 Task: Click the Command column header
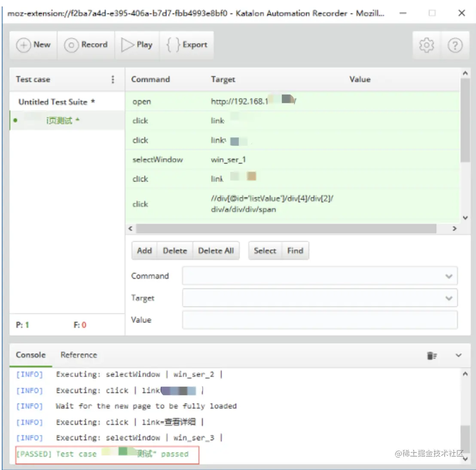pos(150,79)
